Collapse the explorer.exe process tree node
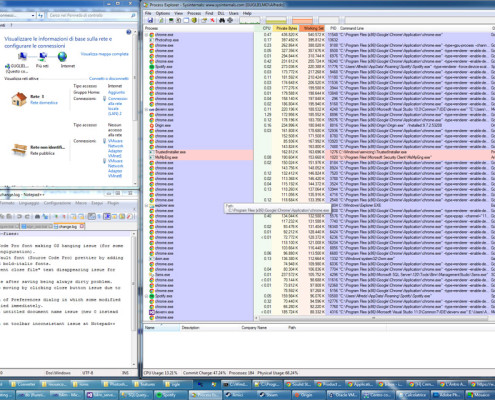The height and width of the screenshot is (400, 495). [x=146, y=205]
